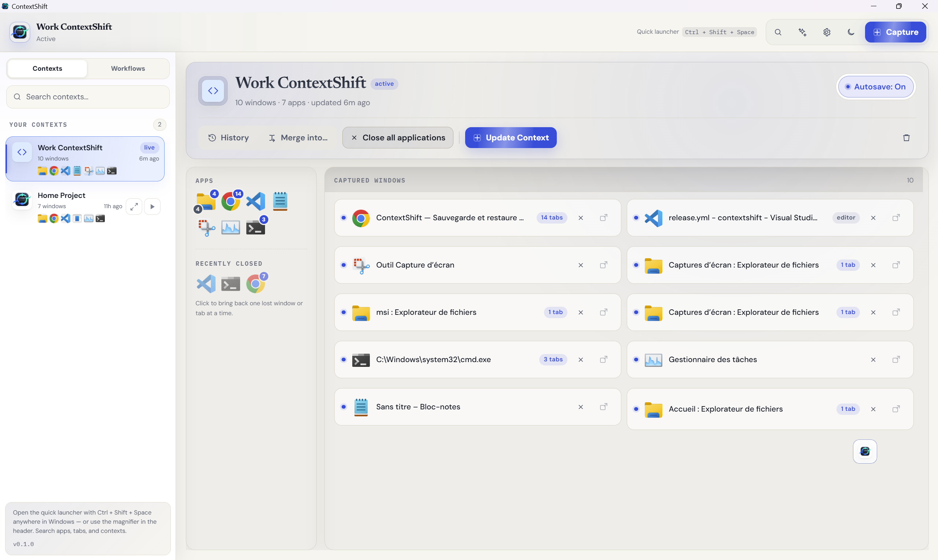Click floating ContextShift logo button
Viewport: 938px width, 560px height.
coord(865,452)
